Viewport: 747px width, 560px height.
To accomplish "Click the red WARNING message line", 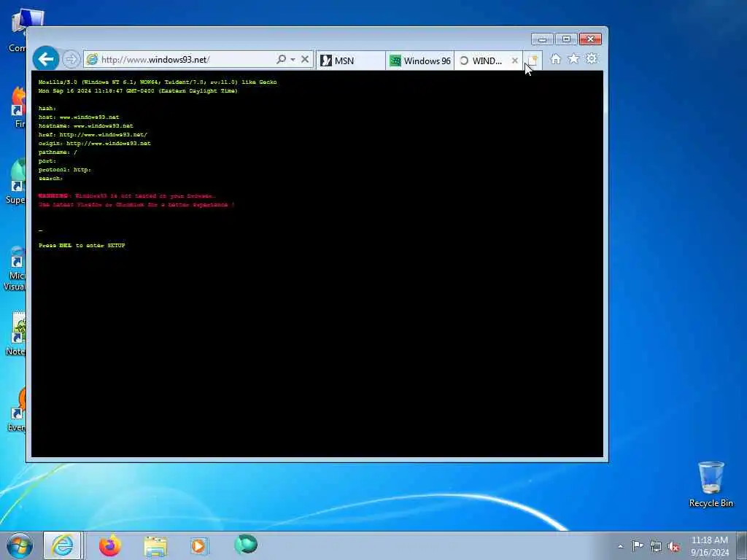I will pos(127,195).
